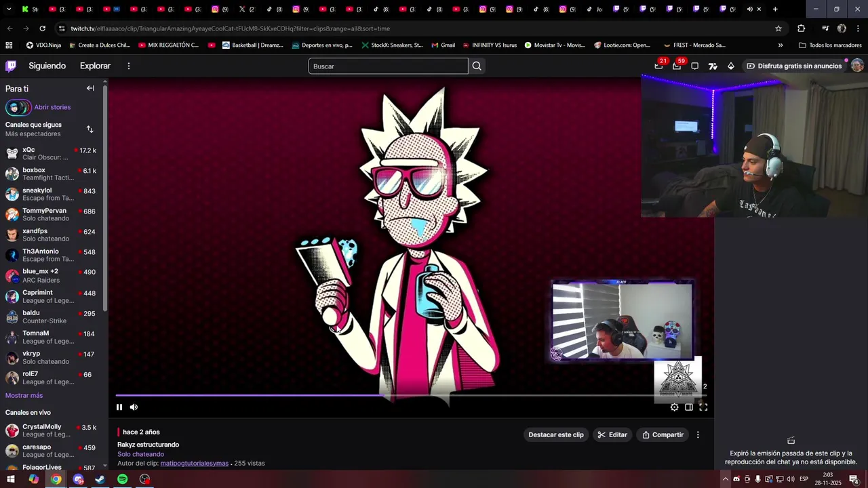868x488 pixels.
Task: Bookmark this page with star icon
Action: [778, 28]
